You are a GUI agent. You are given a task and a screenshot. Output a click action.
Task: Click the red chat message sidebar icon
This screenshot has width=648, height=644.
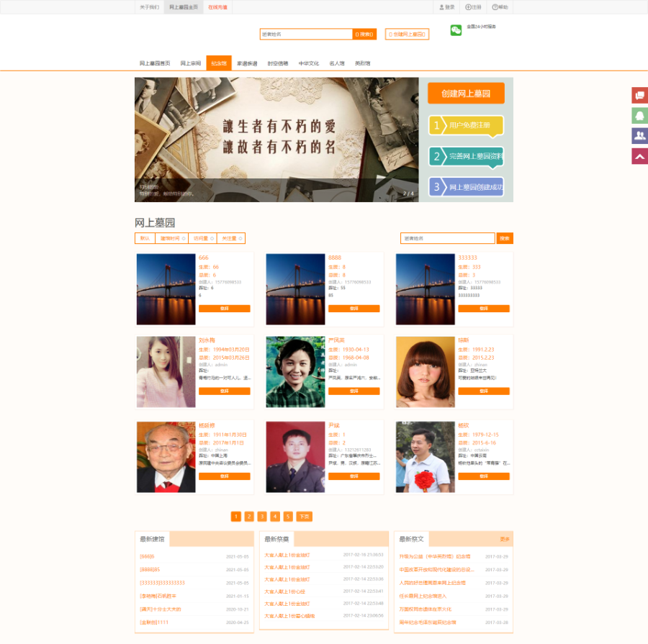click(640, 95)
